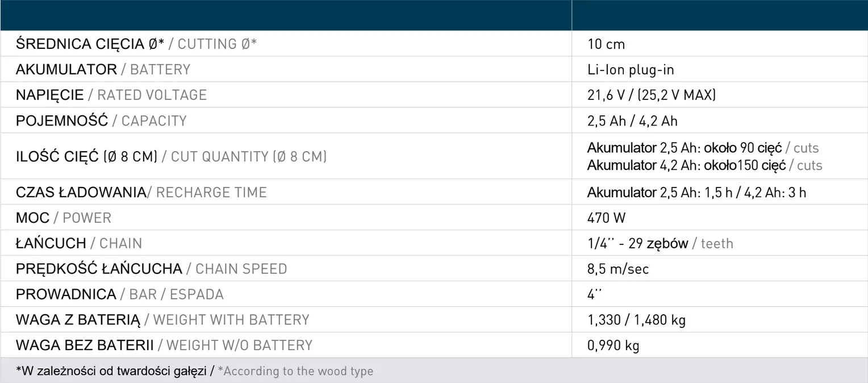868x383 pixels.
Task: Click the PRĘDKOŚĆ ŁAŃCUCHA / CHAIN SPEED label
Action: click(151, 269)
